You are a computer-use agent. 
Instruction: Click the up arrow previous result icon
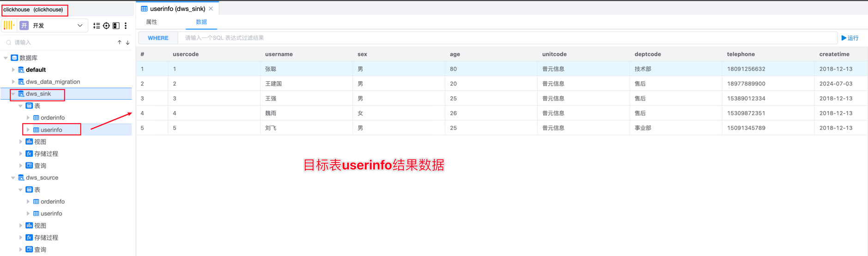(120, 42)
